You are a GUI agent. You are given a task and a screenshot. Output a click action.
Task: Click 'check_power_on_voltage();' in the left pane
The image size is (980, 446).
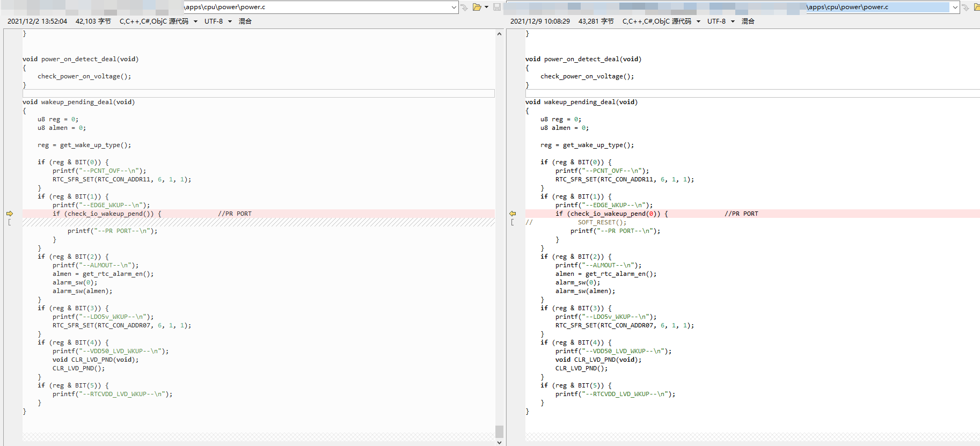click(x=84, y=76)
